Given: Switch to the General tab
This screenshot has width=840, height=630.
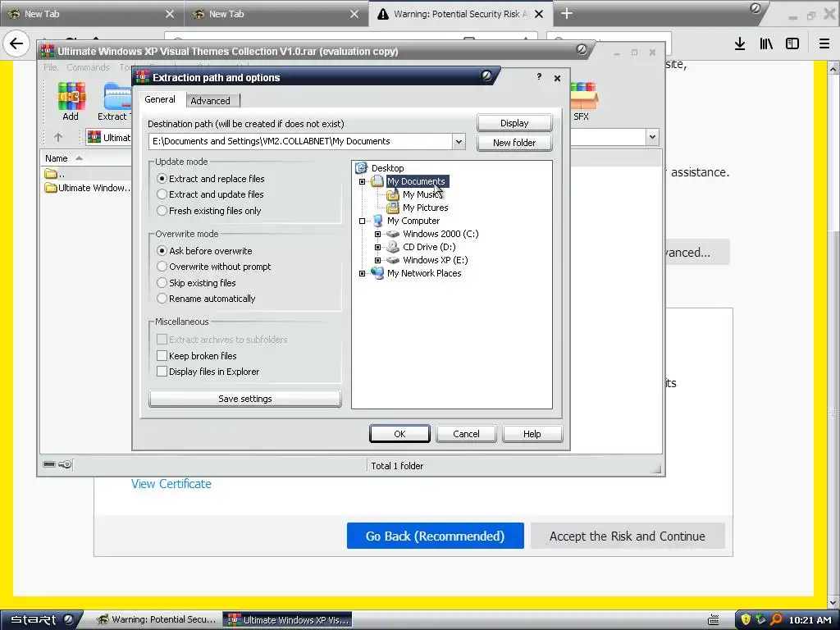Looking at the screenshot, I should tap(160, 99).
